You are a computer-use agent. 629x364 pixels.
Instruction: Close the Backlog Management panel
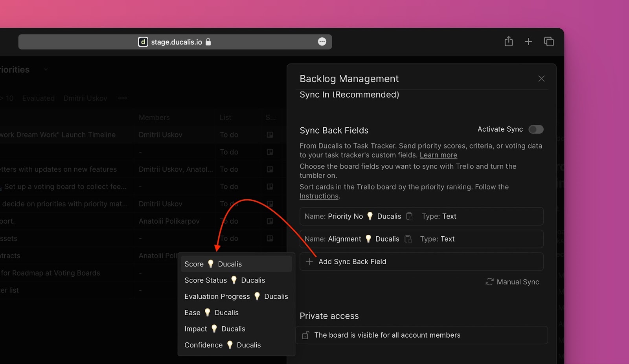(x=541, y=78)
